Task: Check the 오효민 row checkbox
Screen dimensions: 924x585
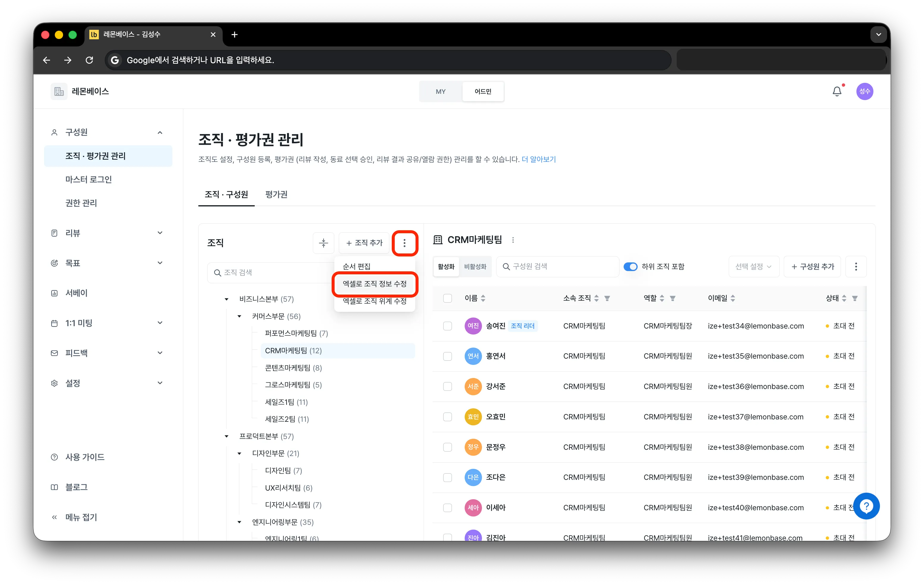Action: coord(447,417)
